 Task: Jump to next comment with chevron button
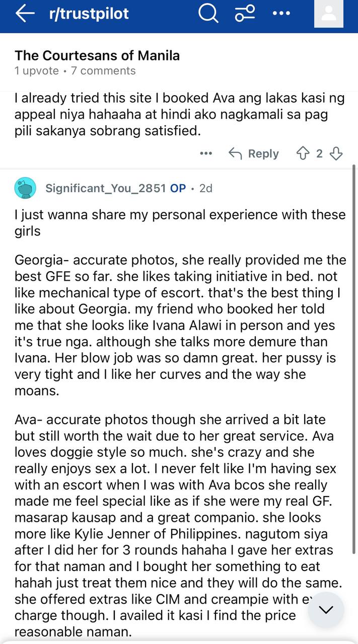[x=326, y=610]
